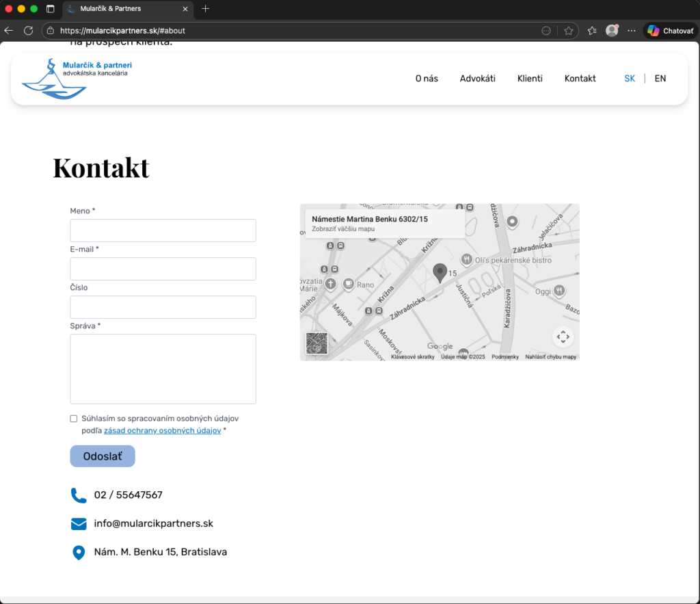Open the map Podmienky link
The width and height of the screenshot is (700, 604).
pyautogui.click(x=505, y=356)
